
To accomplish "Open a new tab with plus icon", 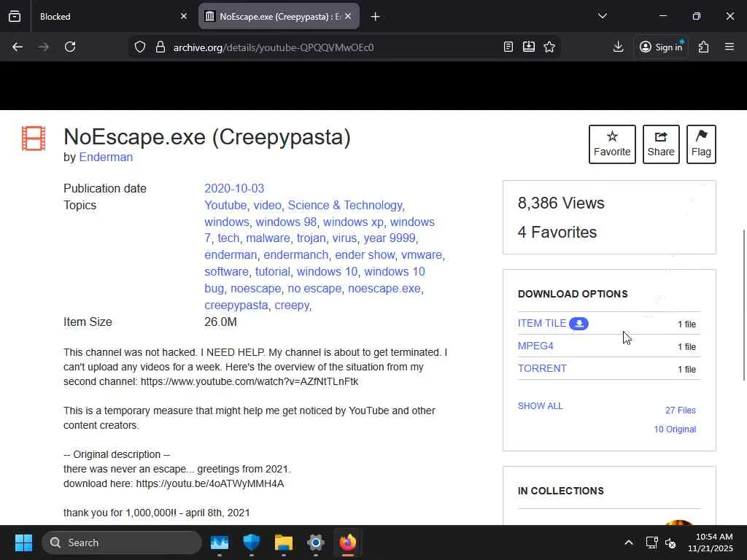I will tap(375, 17).
